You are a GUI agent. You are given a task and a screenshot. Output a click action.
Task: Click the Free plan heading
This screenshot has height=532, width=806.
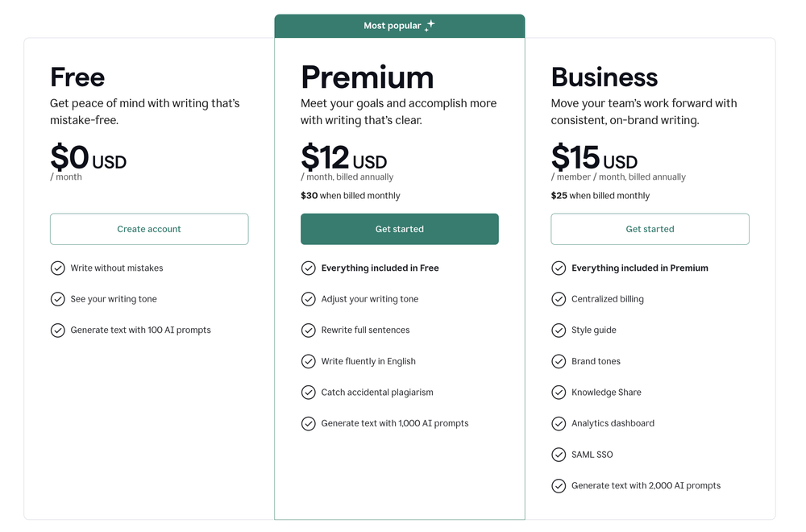77,77
